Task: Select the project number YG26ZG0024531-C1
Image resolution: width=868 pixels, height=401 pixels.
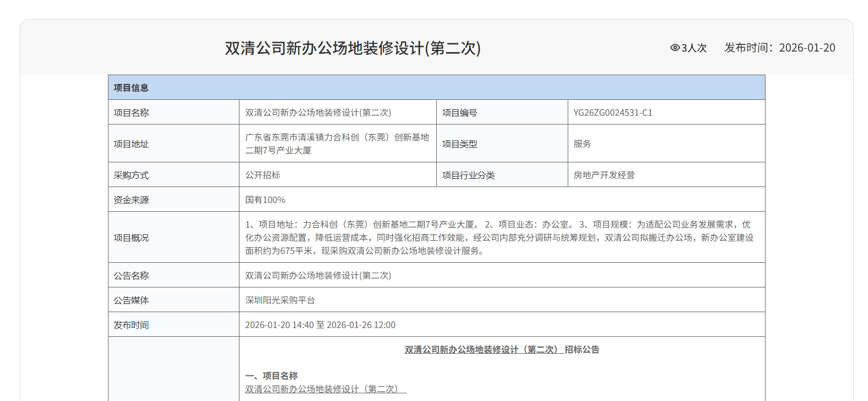Action: pyautogui.click(x=613, y=112)
